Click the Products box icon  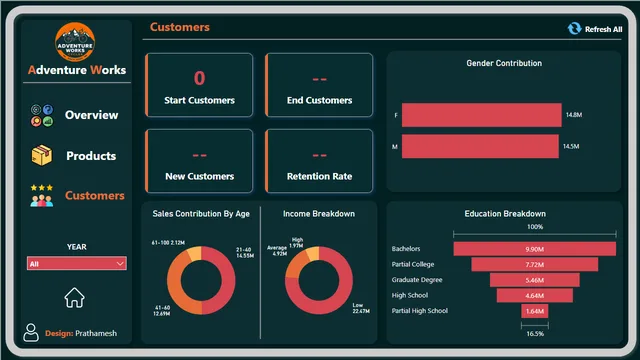click(42, 155)
